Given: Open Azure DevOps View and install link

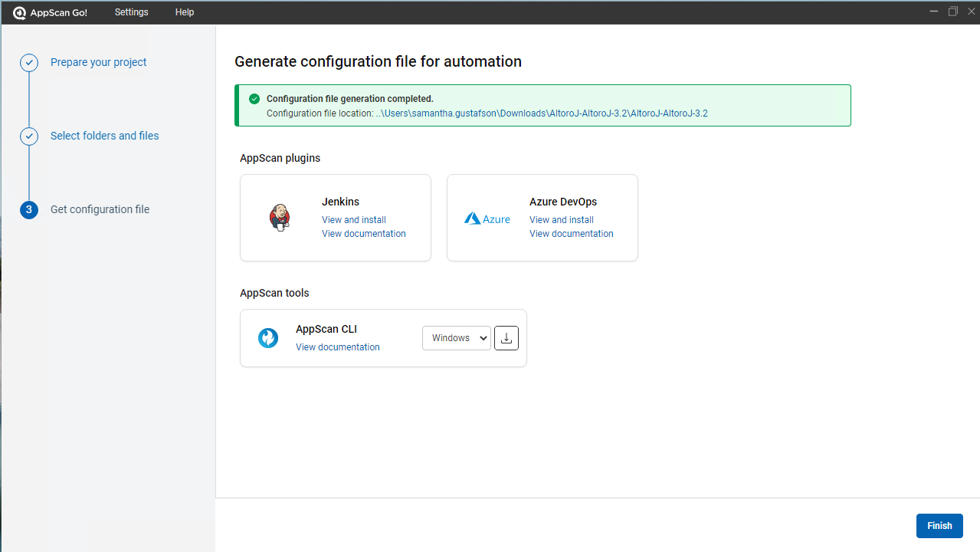Looking at the screenshot, I should [562, 220].
